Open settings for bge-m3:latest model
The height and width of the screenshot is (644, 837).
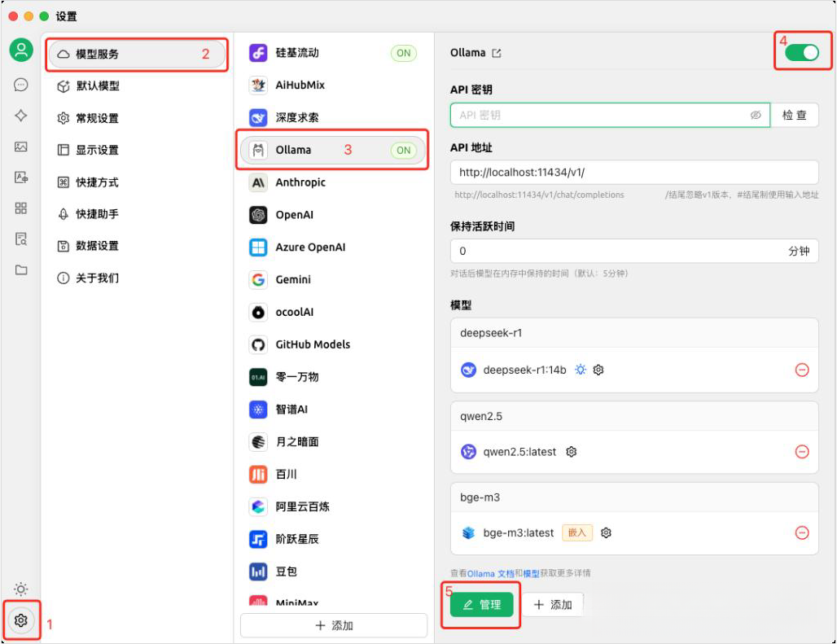606,532
